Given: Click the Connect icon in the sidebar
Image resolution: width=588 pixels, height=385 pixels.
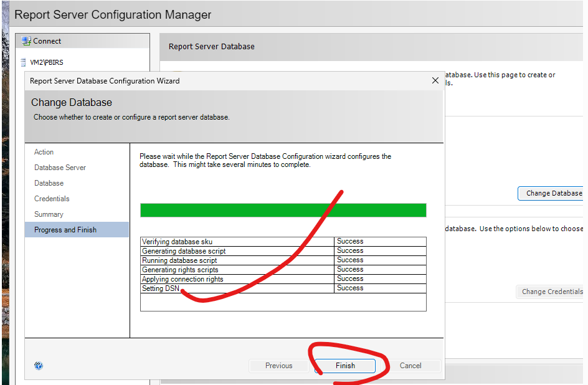Looking at the screenshot, I should click(x=26, y=41).
